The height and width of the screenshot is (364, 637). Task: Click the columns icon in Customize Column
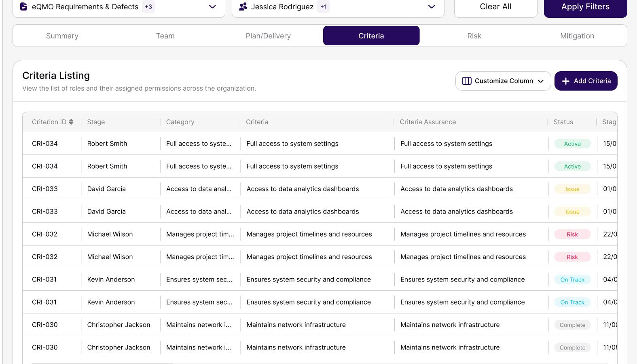pos(467,81)
